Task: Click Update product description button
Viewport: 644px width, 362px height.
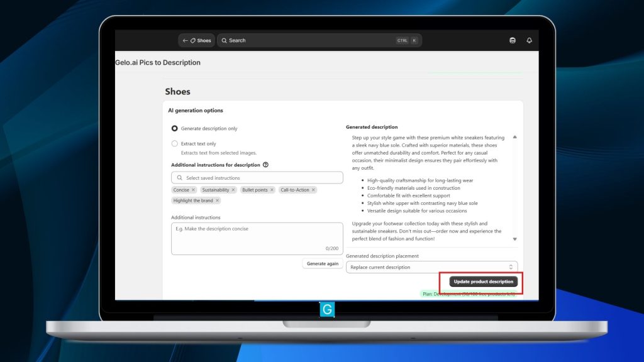Action: (484, 282)
